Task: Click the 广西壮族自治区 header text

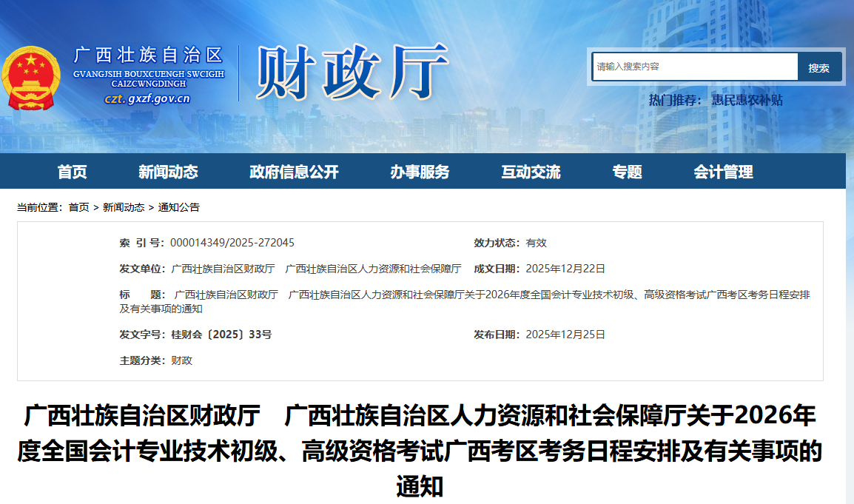Action: click(x=148, y=56)
